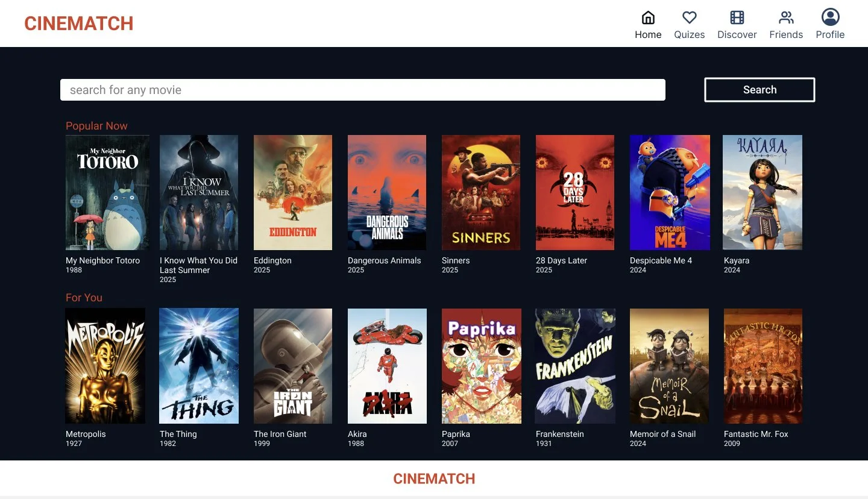Click the CINEMATCH logo in footer
Screen dimensions: 868x499
pyautogui.click(x=434, y=479)
